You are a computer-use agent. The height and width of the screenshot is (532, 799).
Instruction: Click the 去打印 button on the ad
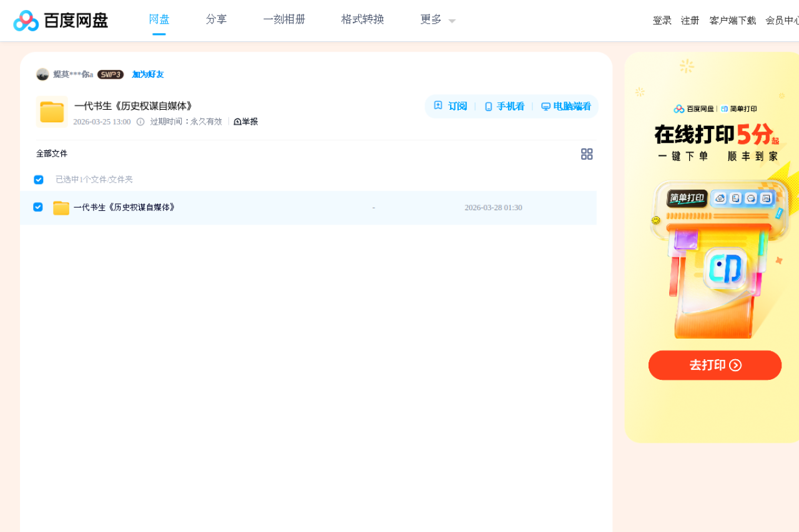tap(715, 365)
